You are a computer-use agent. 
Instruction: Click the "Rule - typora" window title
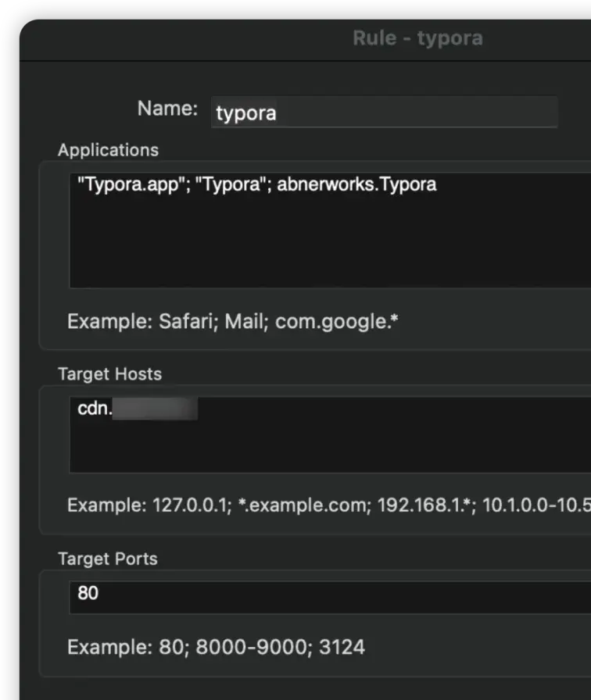pyautogui.click(x=417, y=38)
